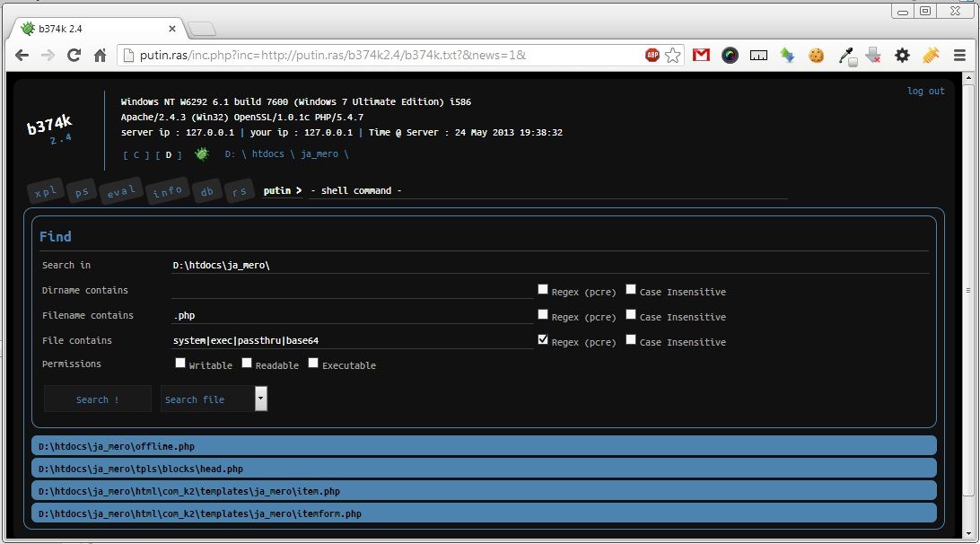The image size is (980, 544).
Task: Click the browser address bar URL
Action: coord(332,55)
